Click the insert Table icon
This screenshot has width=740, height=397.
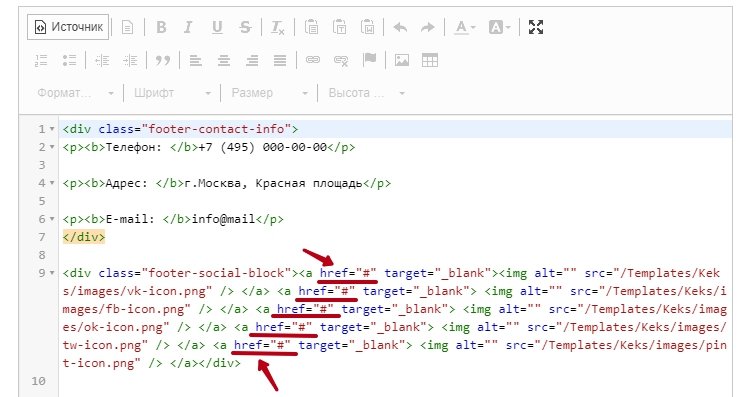click(429, 60)
